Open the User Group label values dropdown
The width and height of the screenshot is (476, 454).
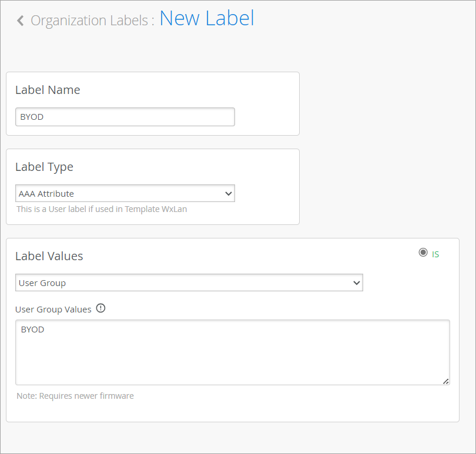tap(189, 283)
